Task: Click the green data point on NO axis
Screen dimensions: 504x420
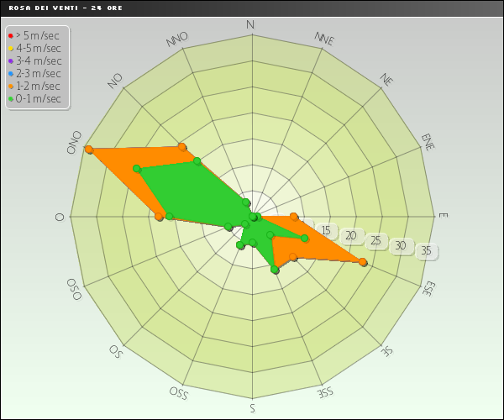Action: point(197,160)
